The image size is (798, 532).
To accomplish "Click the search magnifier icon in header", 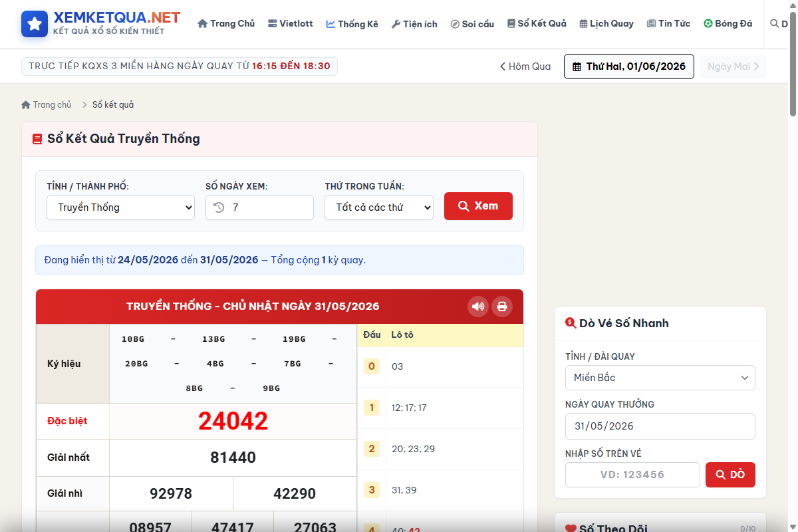I will tap(774, 24).
